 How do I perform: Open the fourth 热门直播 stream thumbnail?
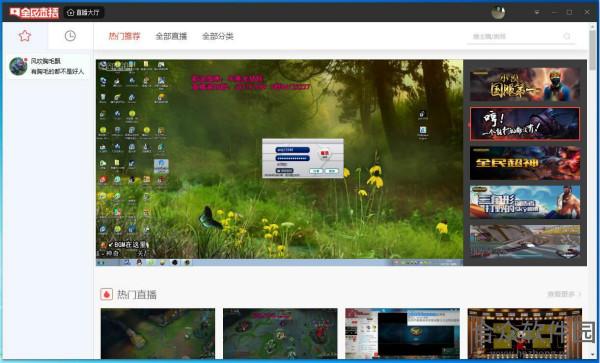pos(525,334)
